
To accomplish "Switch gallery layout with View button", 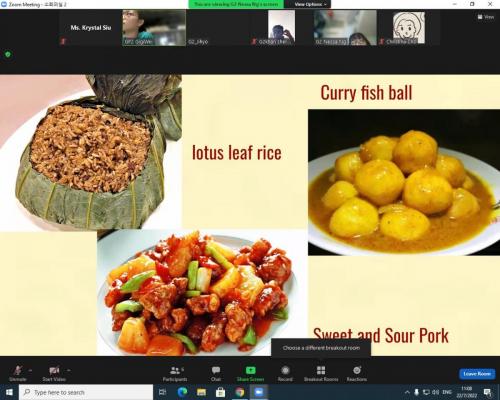I will (485, 17).
